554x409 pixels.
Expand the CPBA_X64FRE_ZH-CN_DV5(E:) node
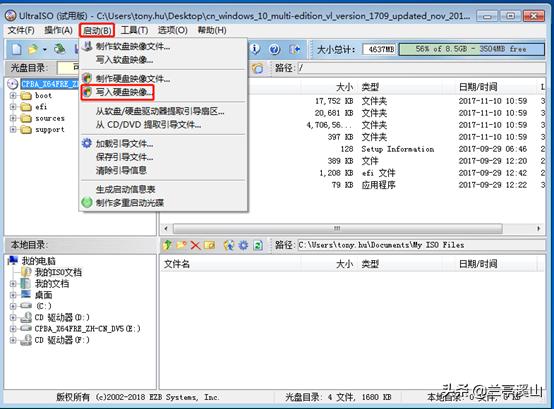click(13, 328)
